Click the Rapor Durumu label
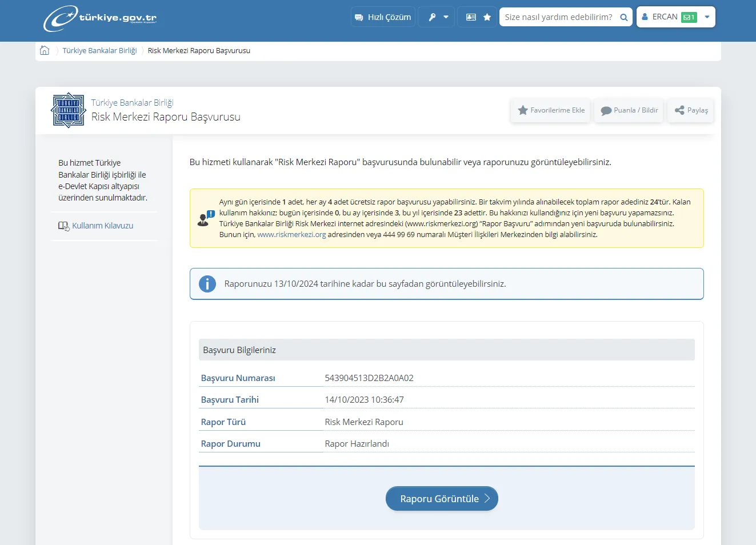 (x=230, y=444)
